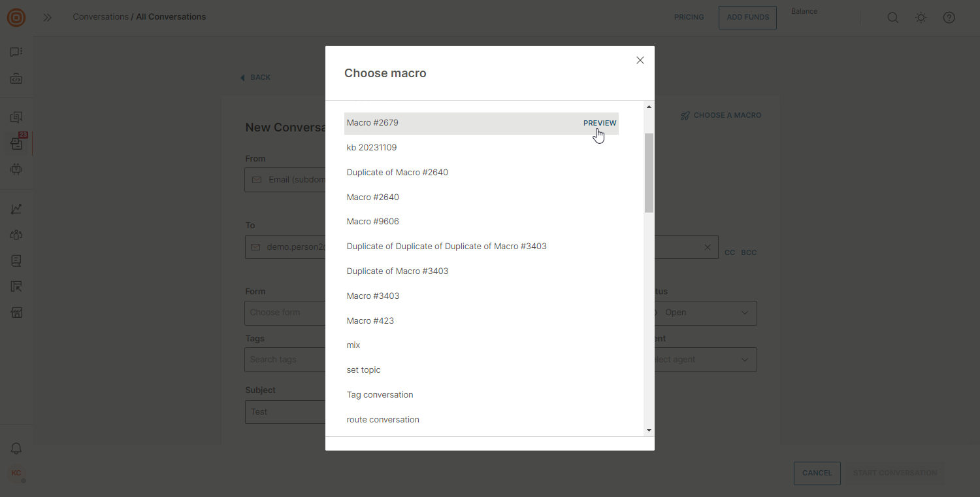Click the START CONVERSATION button
Screen dimensions: 980x497
(x=895, y=473)
